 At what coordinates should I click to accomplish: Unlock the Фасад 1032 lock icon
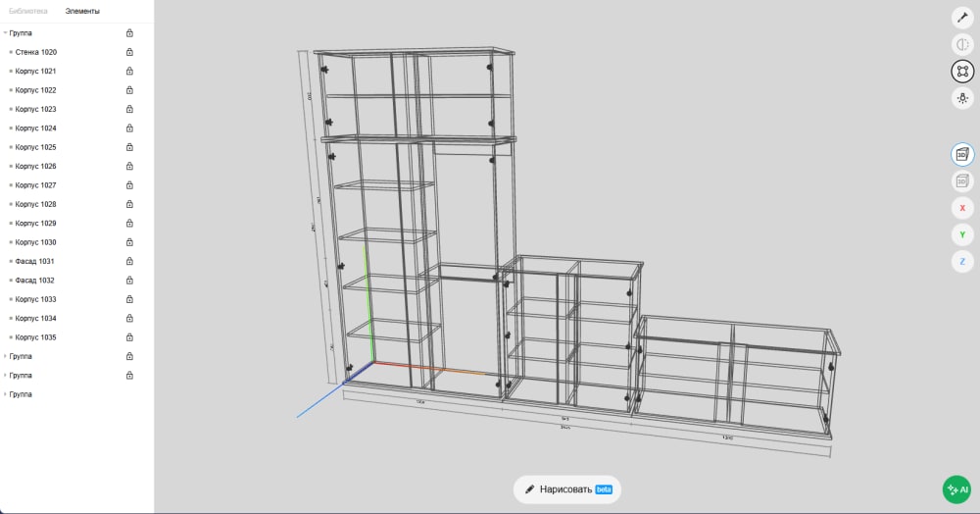click(x=129, y=281)
